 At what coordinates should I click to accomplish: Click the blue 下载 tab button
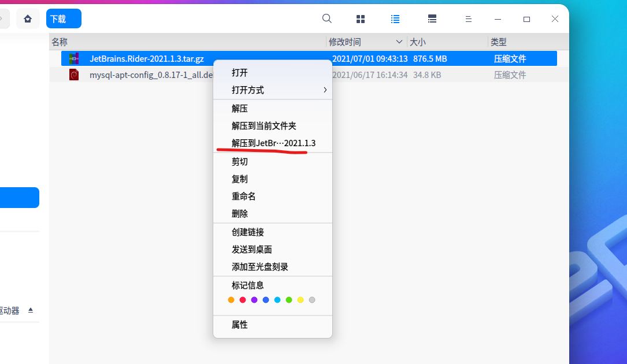[x=64, y=18]
